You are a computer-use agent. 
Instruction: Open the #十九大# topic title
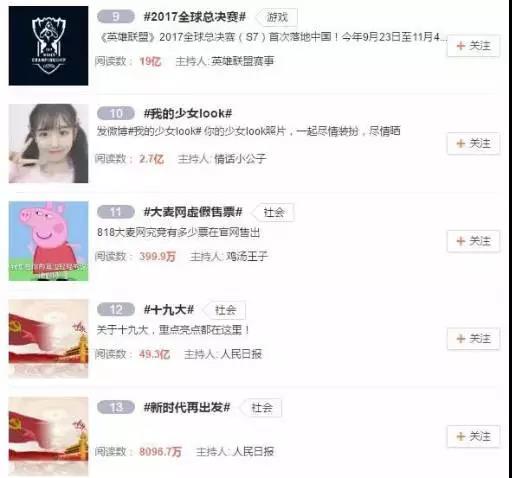[169, 310]
